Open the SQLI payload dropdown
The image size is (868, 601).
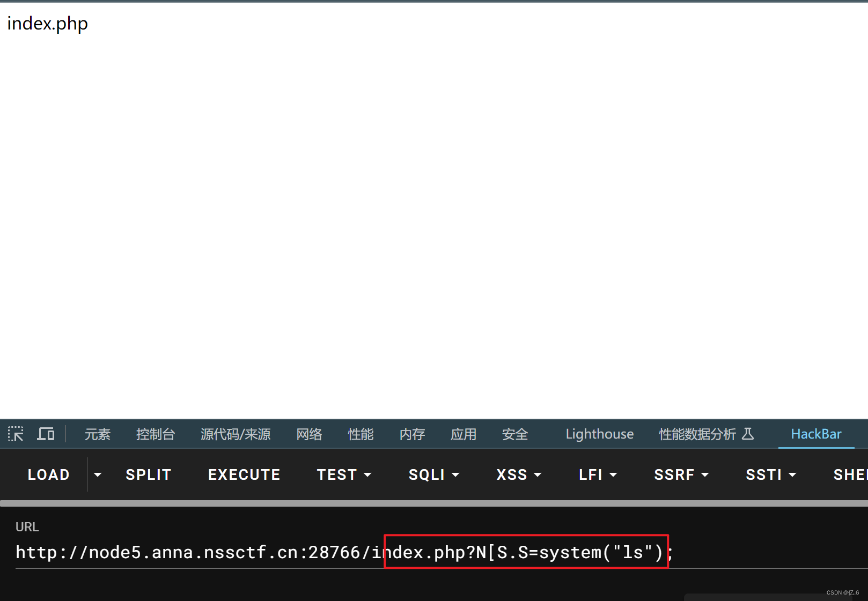click(455, 474)
